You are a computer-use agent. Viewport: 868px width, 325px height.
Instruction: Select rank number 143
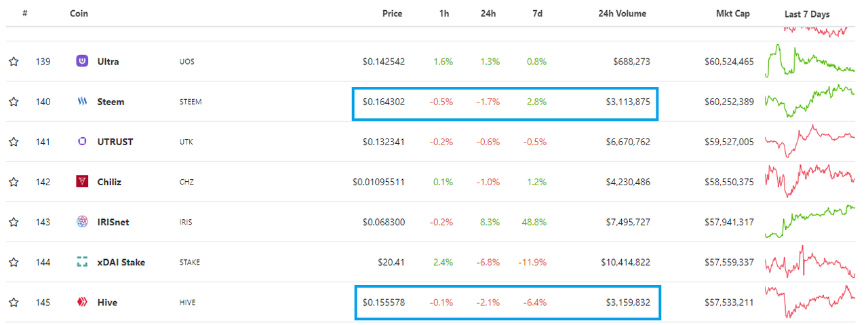[43, 222]
